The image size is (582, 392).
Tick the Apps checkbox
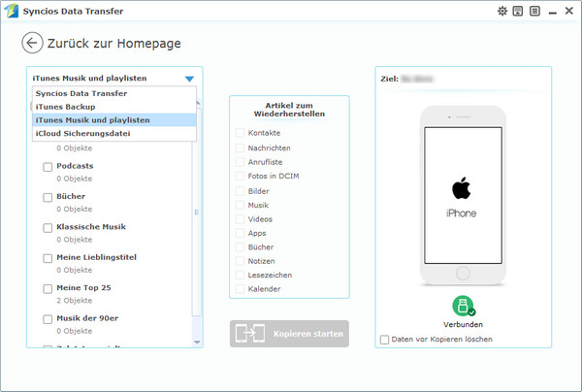pos(240,233)
